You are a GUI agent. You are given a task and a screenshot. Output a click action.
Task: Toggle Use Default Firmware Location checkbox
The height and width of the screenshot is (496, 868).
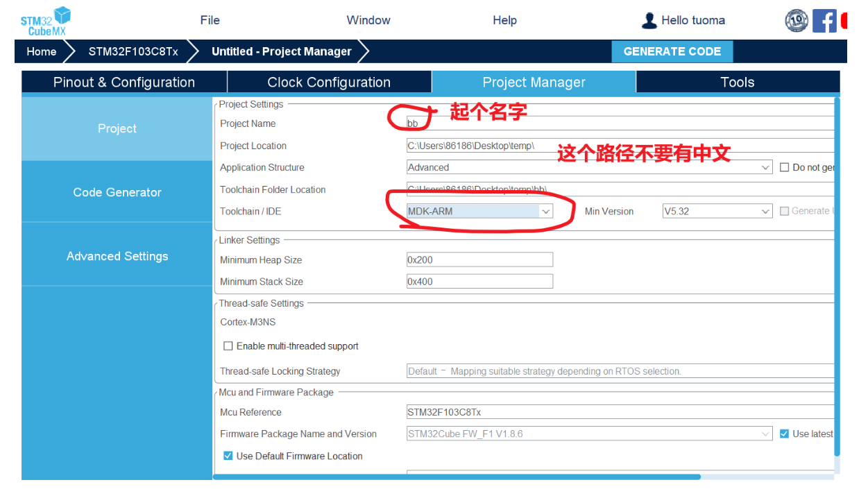click(228, 456)
